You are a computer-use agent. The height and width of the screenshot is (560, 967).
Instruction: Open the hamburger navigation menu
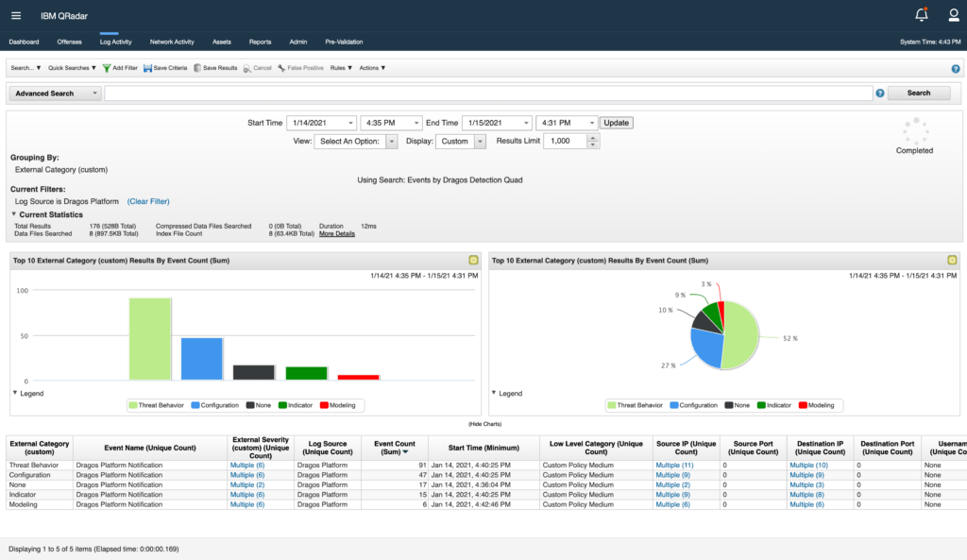pyautogui.click(x=16, y=16)
